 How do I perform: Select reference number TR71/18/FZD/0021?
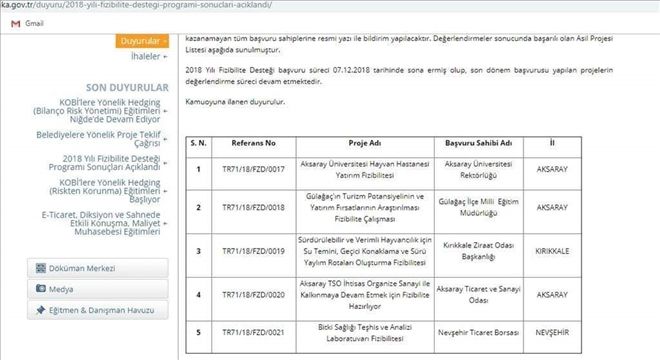point(253,333)
